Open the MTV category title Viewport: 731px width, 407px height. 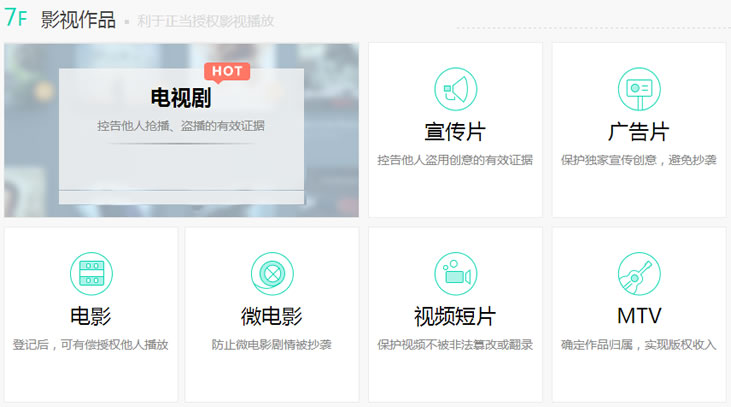(639, 316)
